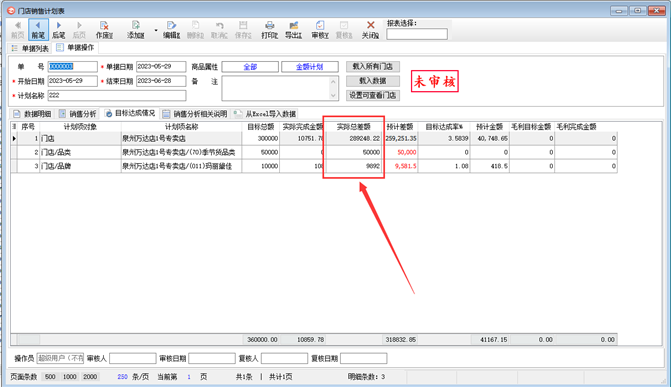Click the 取消 cancel toolbar icon
Image resolution: width=671 pixels, height=387 pixels.
click(x=219, y=30)
